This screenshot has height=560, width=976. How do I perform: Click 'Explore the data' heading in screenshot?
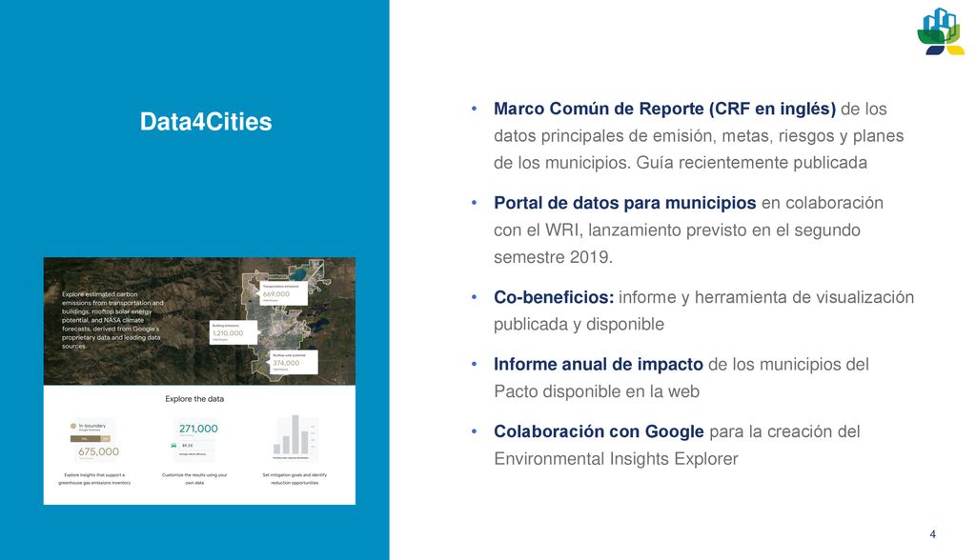pos(194,399)
